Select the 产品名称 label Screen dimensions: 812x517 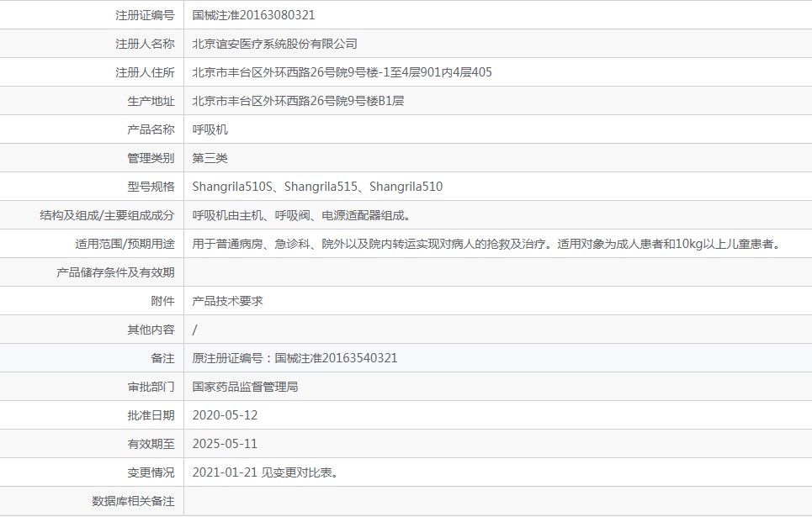pos(151,129)
